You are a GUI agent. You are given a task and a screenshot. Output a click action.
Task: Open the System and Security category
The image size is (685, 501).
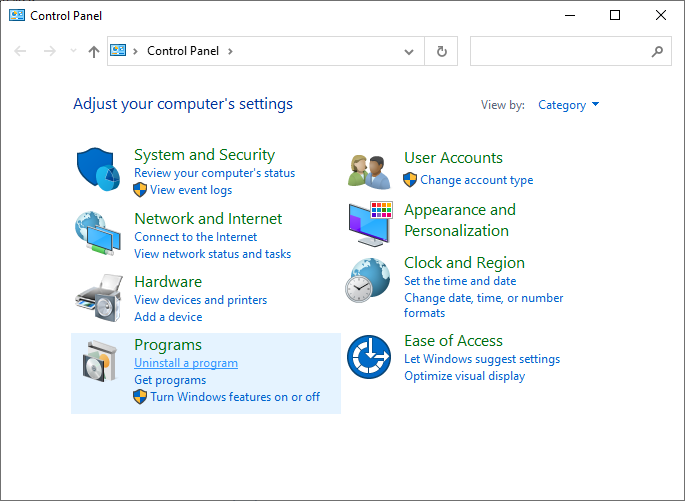[x=204, y=155]
